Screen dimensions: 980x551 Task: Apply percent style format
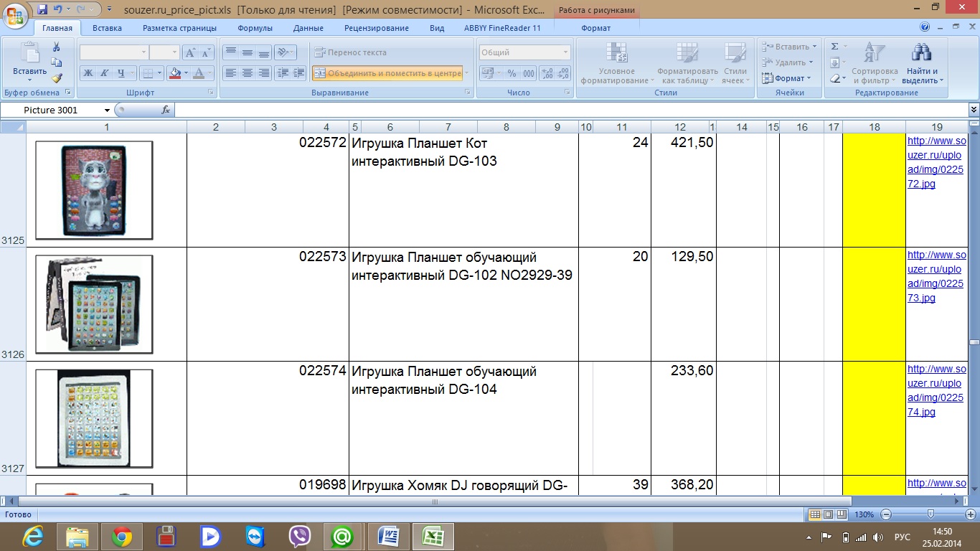pyautogui.click(x=512, y=73)
